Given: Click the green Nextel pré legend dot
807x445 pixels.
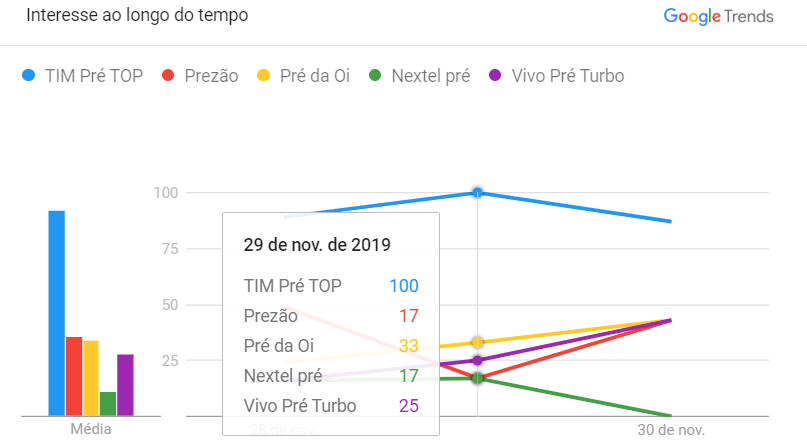Looking at the screenshot, I should 375,75.
